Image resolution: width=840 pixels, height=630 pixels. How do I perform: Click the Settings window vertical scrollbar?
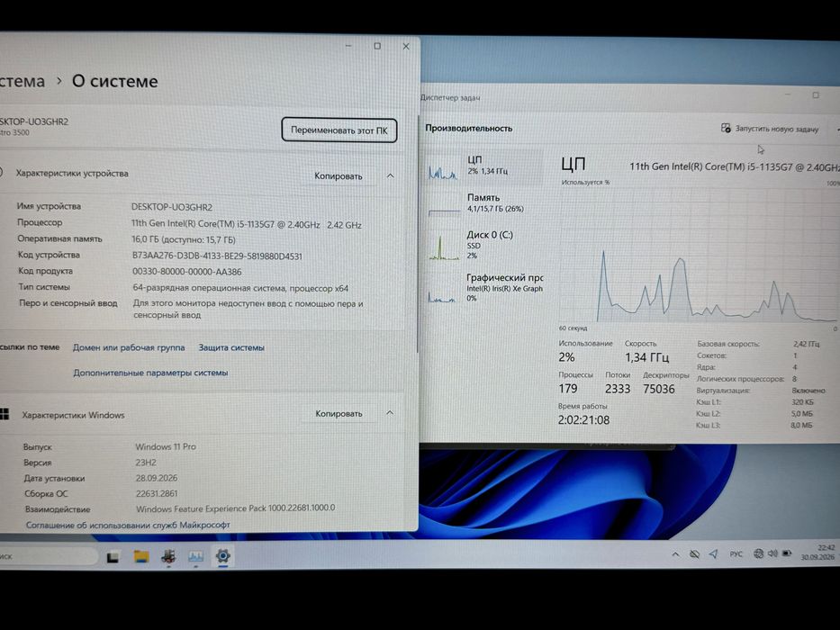418,233
